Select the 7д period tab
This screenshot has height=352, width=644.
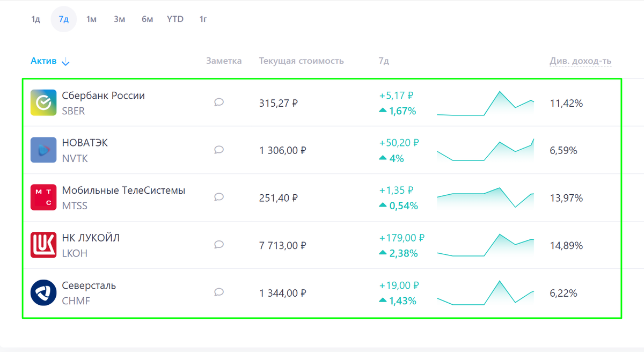pos(64,19)
